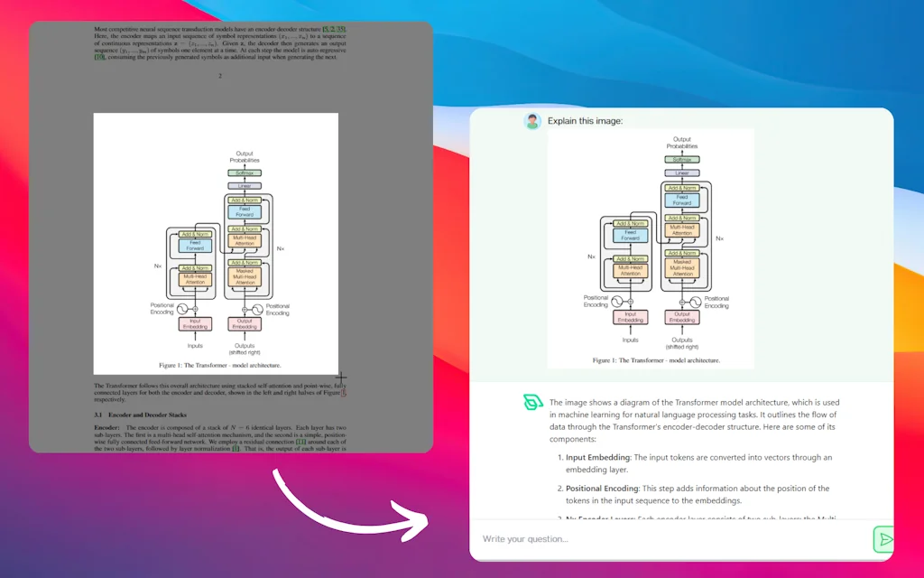Click the pink Input Embedding block

tap(632, 317)
